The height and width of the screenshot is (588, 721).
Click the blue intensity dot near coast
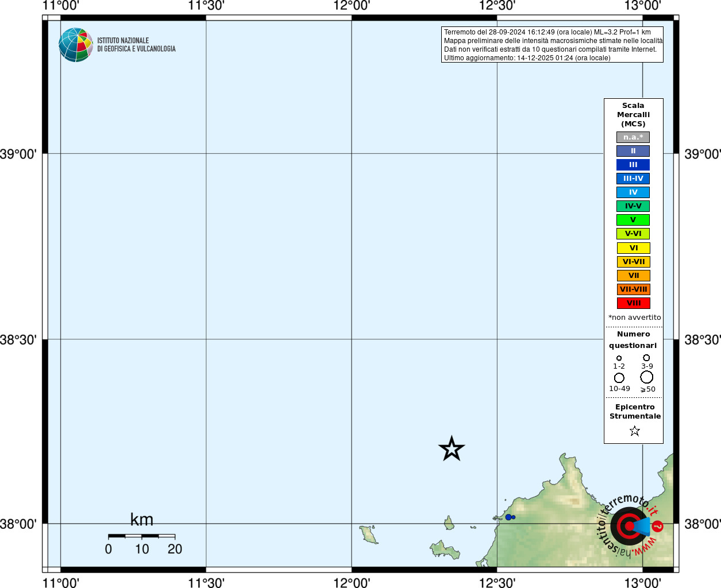(x=508, y=517)
